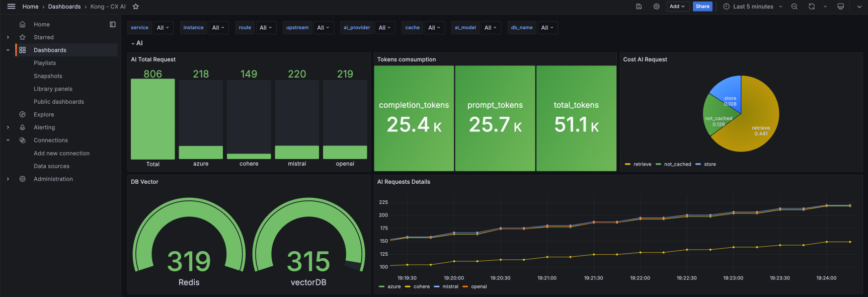Open the Last 5 minutes time picker
The height and width of the screenshot is (297, 868).
coord(753,7)
